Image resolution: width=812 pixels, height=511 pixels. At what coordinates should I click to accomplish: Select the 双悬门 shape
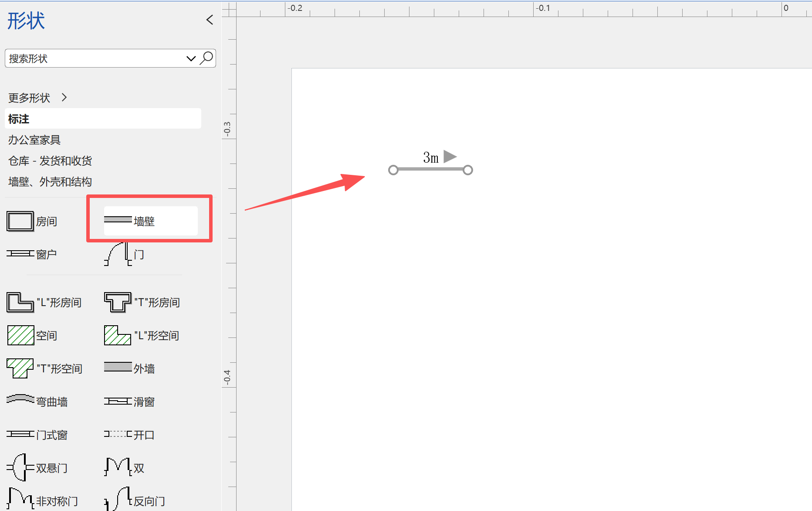(x=37, y=468)
